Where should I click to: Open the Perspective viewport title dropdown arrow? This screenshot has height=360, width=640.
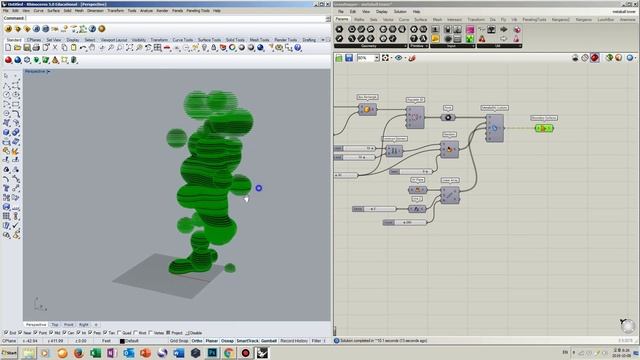(x=49, y=72)
